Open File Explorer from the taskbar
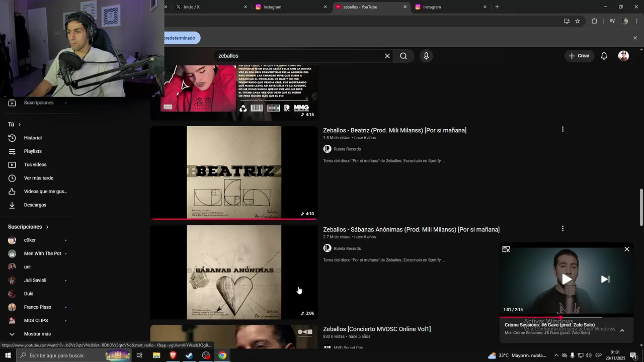Viewport: 644px width, 362px height. coord(156,355)
